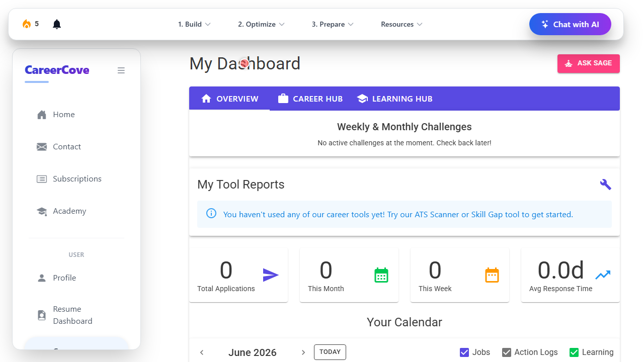This screenshot has height=362, width=644.
Task: Click the Profile person icon
Action: click(x=42, y=278)
